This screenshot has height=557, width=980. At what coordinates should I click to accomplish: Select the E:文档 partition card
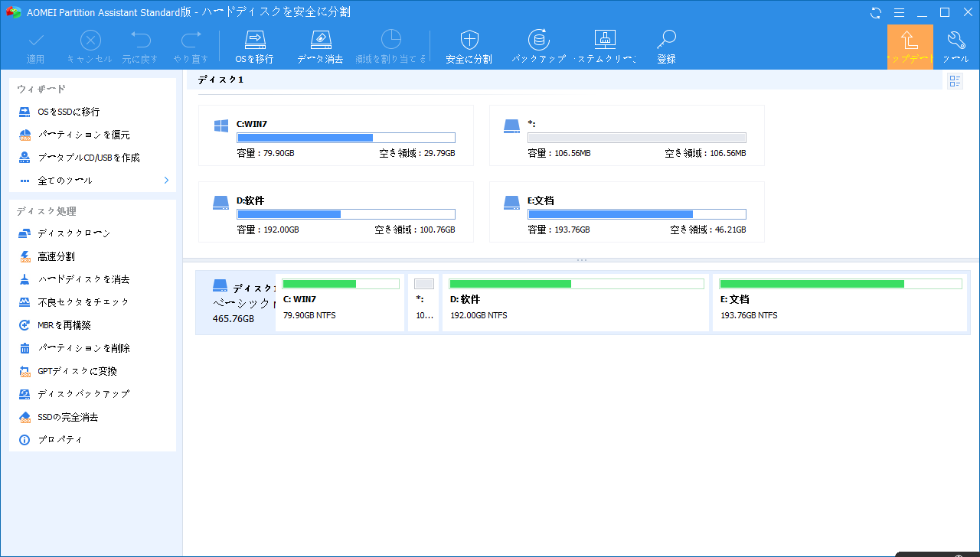point(627,212)
